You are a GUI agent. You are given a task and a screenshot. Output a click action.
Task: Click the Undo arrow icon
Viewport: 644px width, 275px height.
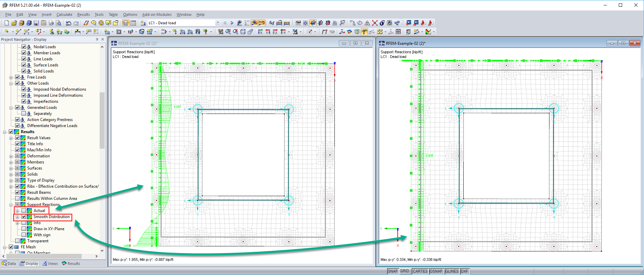tap(69, 23)
